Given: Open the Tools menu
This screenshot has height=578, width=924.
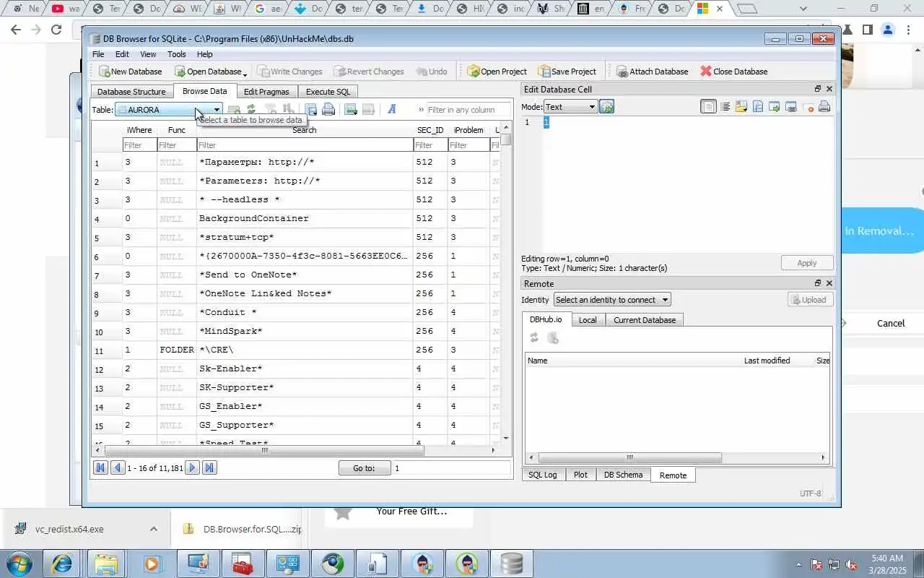Looking at the screenshot, I should [176, 54].
